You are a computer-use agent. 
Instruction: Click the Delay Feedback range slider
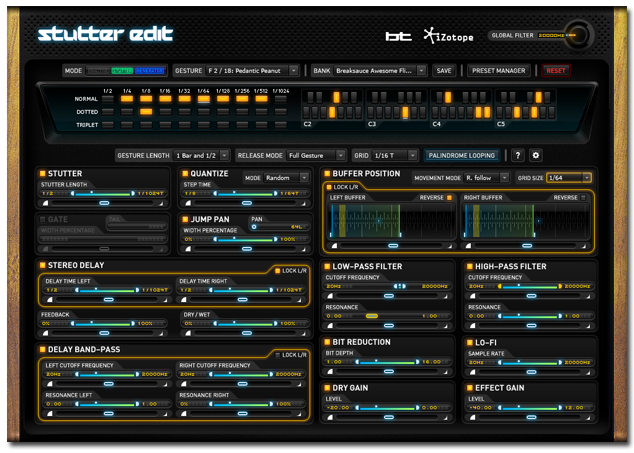pyautogui.click(x=103, y=323)
